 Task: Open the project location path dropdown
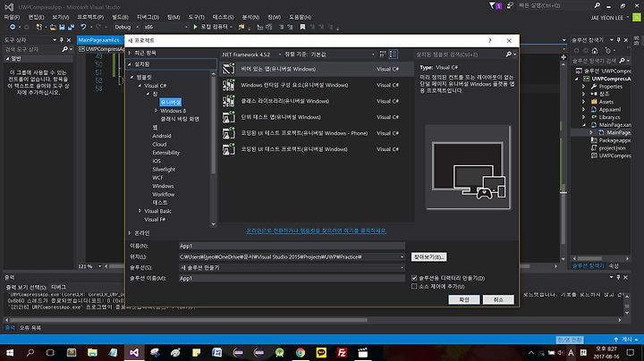pos(402,256)
